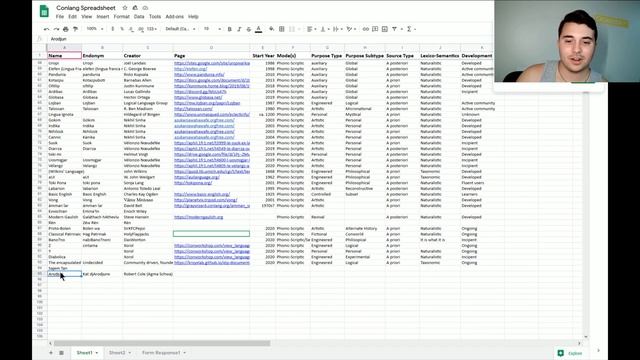This screenshot has height=360, width=640.
Task: Open the Add-ons menu
Action: click(175, 17)
